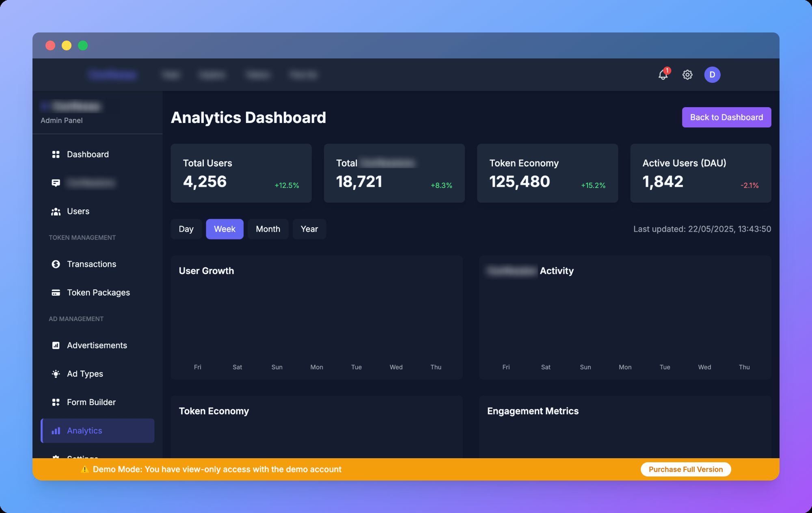
Task: Click the Ad Types lightbulb icon
Action: (56, 374)
